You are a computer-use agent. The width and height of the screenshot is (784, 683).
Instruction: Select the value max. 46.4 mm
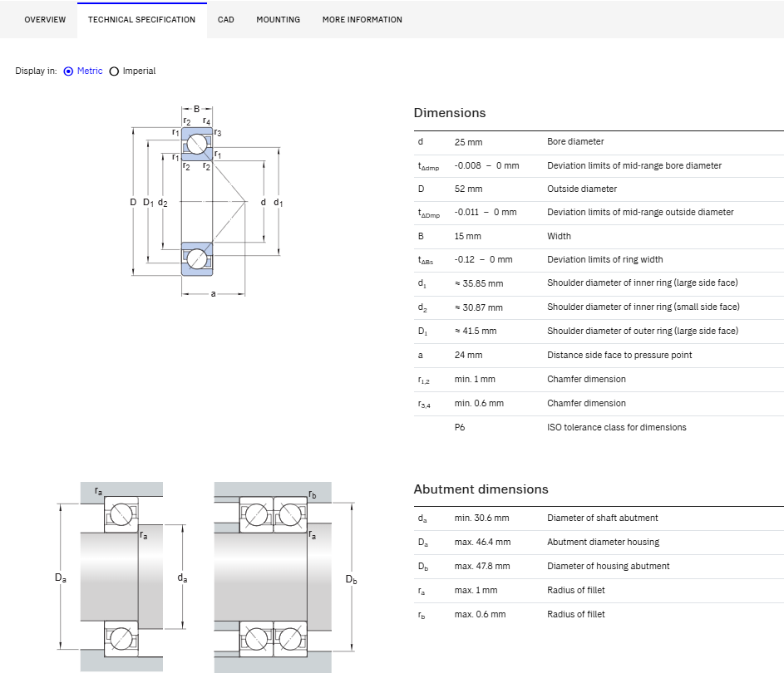tap(482, 542)
